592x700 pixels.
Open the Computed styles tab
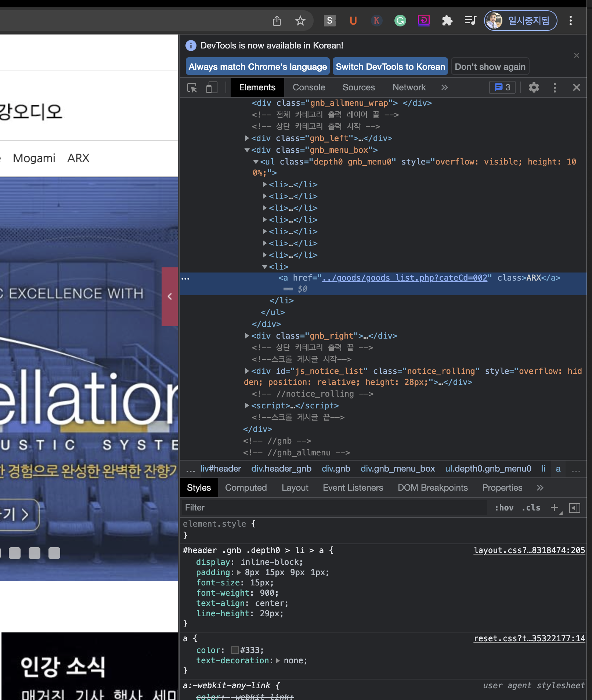246,488
